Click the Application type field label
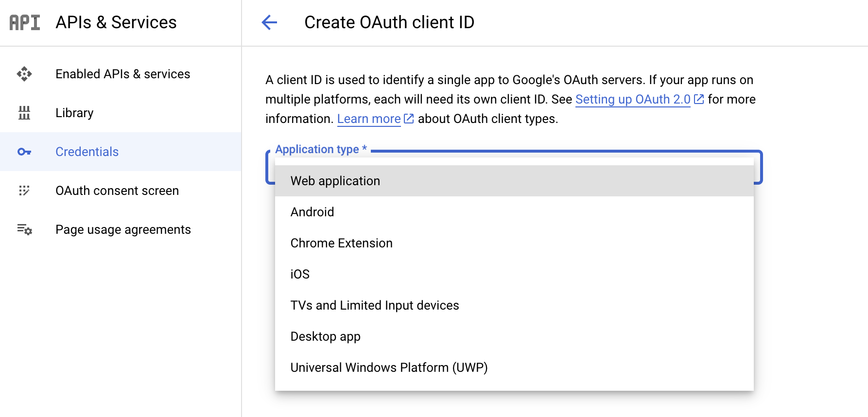The height and width of the screenshot is (417, 868). tap(321, 149)
